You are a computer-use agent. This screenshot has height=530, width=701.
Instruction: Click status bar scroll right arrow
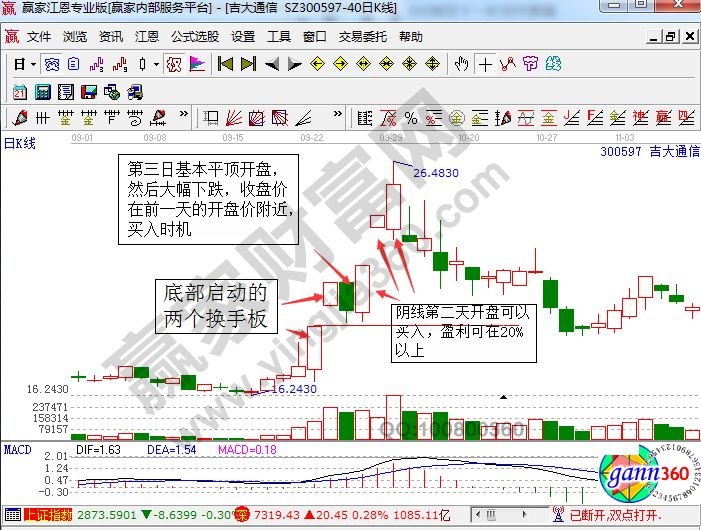525,515
